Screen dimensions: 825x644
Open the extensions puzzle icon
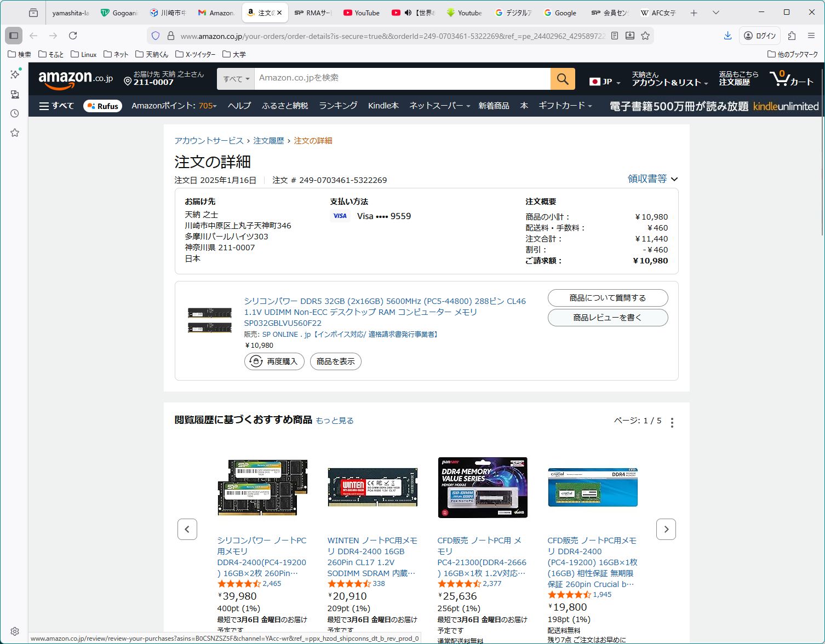pyautogui.click(x=792, y=36)
